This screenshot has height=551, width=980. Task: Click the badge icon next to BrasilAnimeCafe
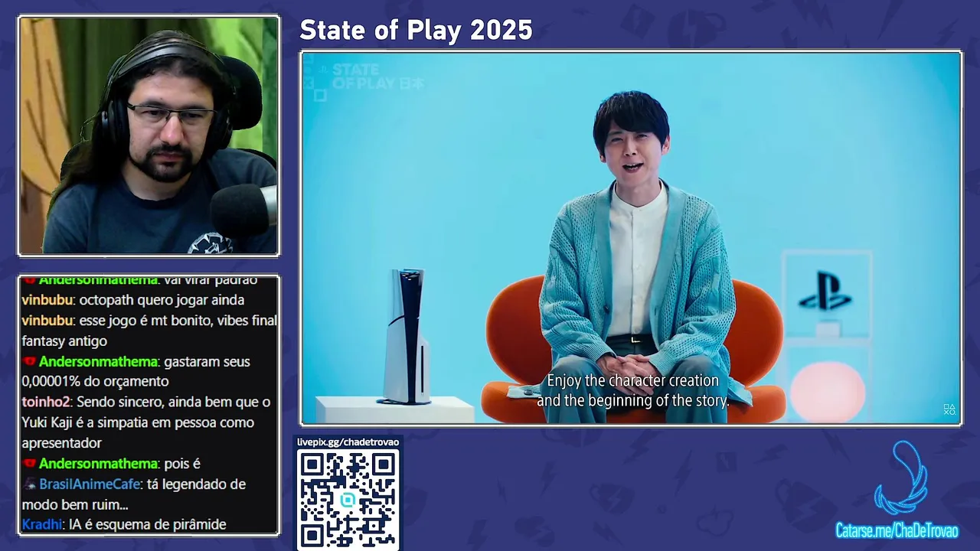[29, 484]
